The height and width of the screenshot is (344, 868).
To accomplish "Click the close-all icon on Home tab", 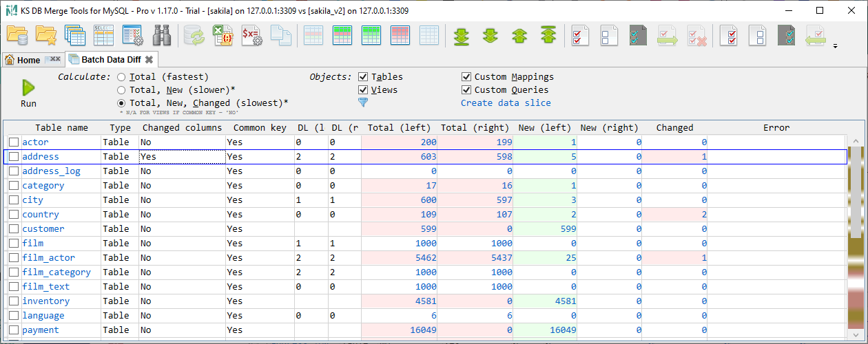I will coord(52,60).
